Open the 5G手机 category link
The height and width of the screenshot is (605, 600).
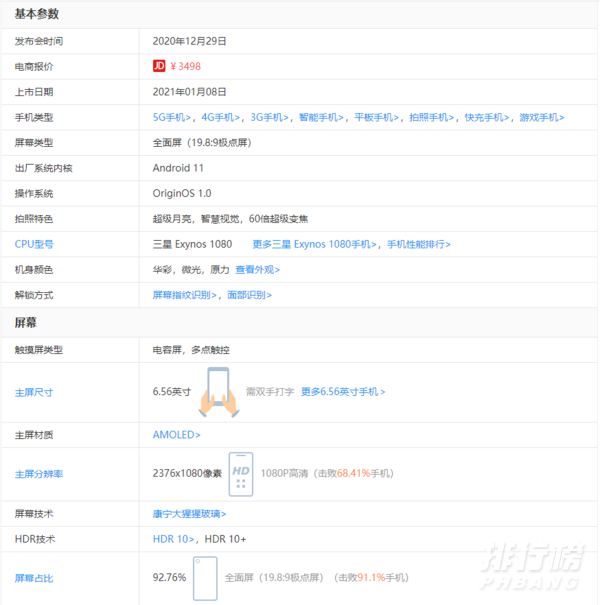[x=172, y=117]
